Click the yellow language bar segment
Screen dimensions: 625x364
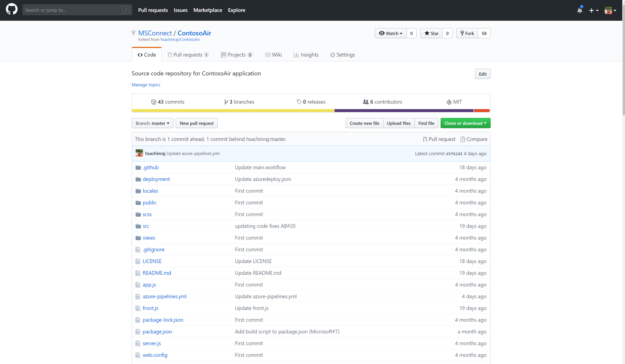[x=233, y=111]
